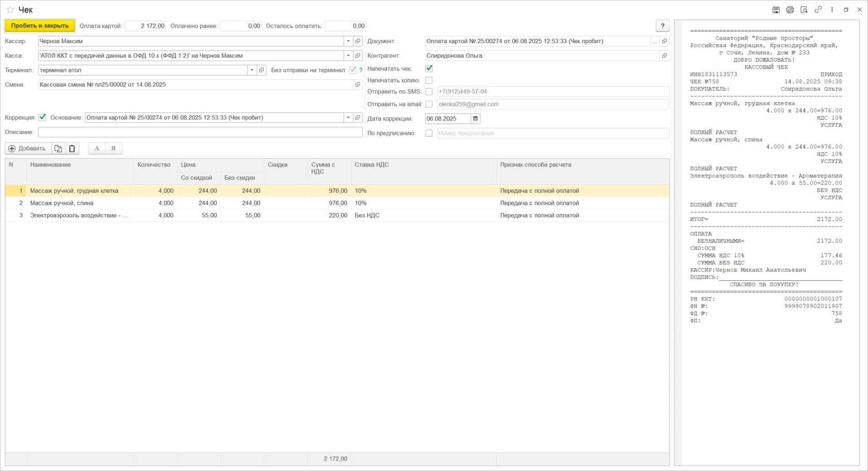The height and width of the screenshot is (471, 868).
Task: Expand the 'Кассир' dropdown list
Action: 348,41
